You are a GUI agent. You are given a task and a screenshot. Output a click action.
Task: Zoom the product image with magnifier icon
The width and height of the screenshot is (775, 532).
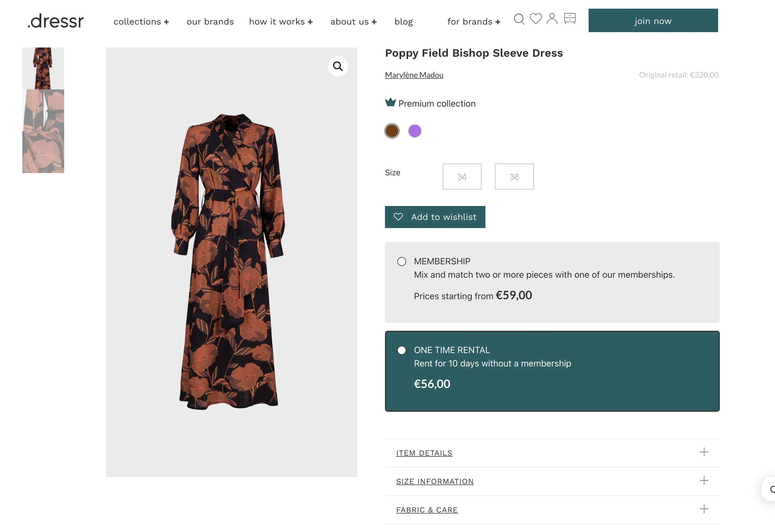[338, 66]
